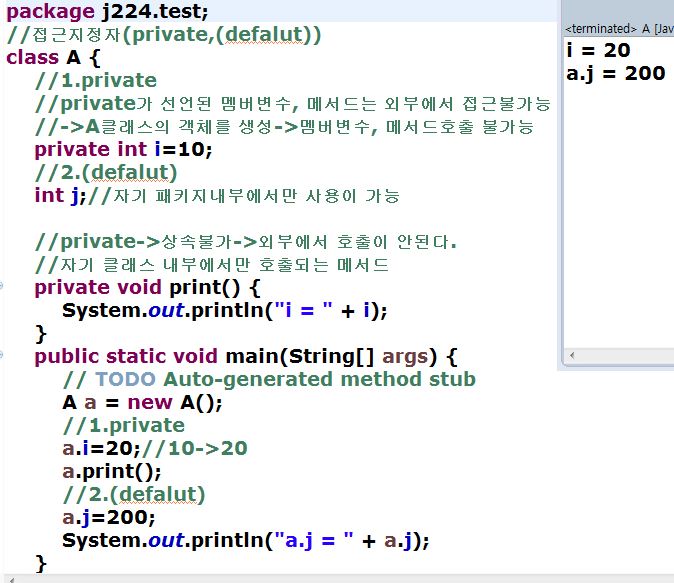
Task: Click the '//1.private' comment inside class A
Action: (x=96, y=80)
